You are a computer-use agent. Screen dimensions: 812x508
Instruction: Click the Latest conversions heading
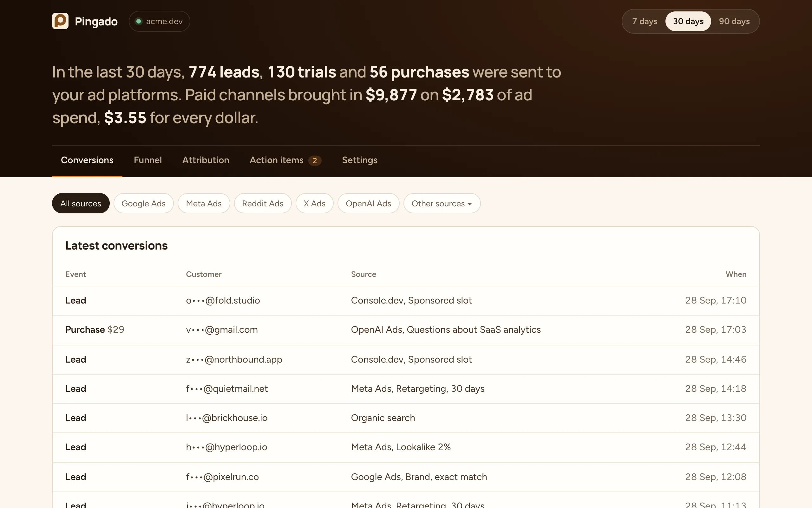[116, 246]
